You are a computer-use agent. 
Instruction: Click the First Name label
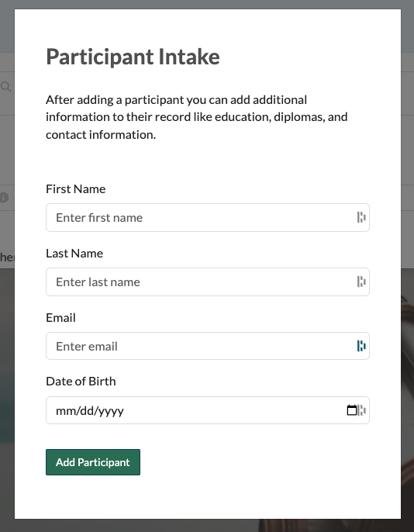(x=76, y=189)
